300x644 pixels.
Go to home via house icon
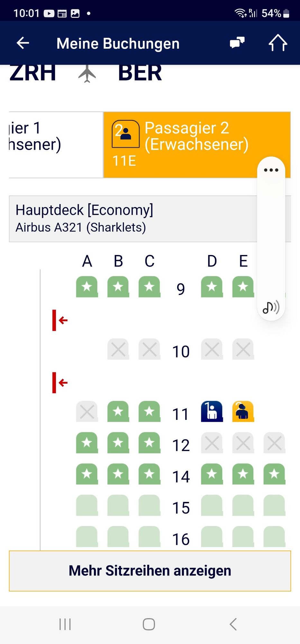coord(278,43)
